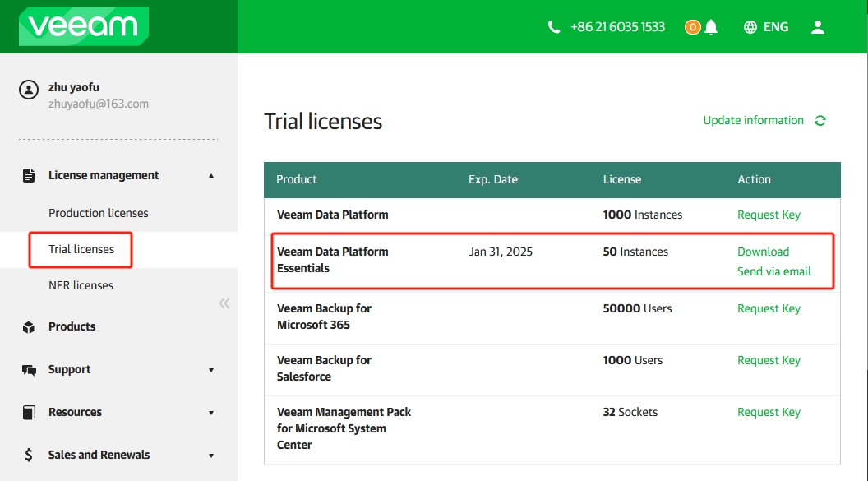Open the License management menu item
868x481 pixels.
(x=104, y=175)
